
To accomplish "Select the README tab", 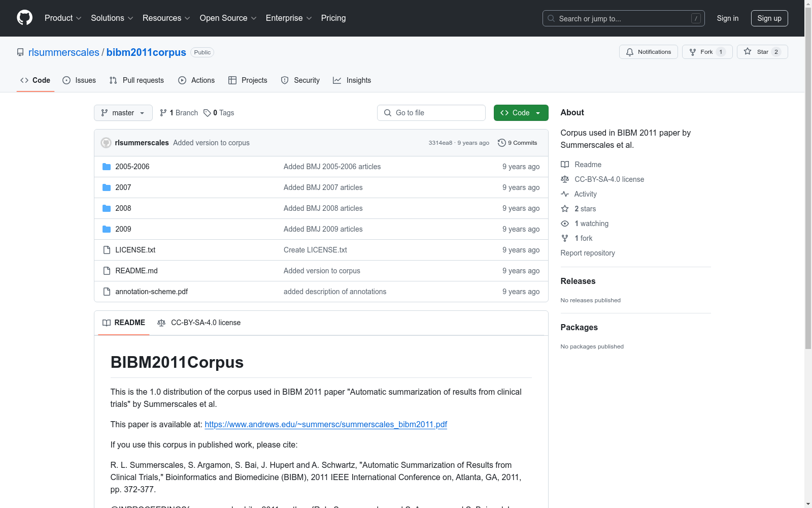I will 124,323.
